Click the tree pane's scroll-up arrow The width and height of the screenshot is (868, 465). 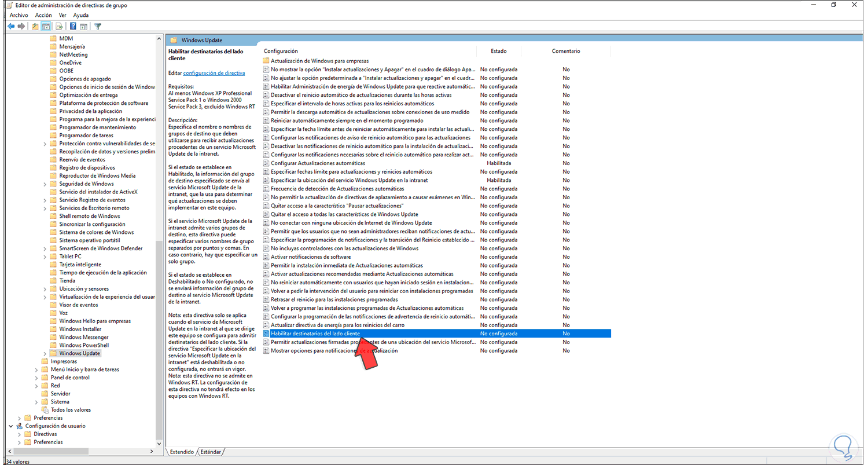coord(160,38)
